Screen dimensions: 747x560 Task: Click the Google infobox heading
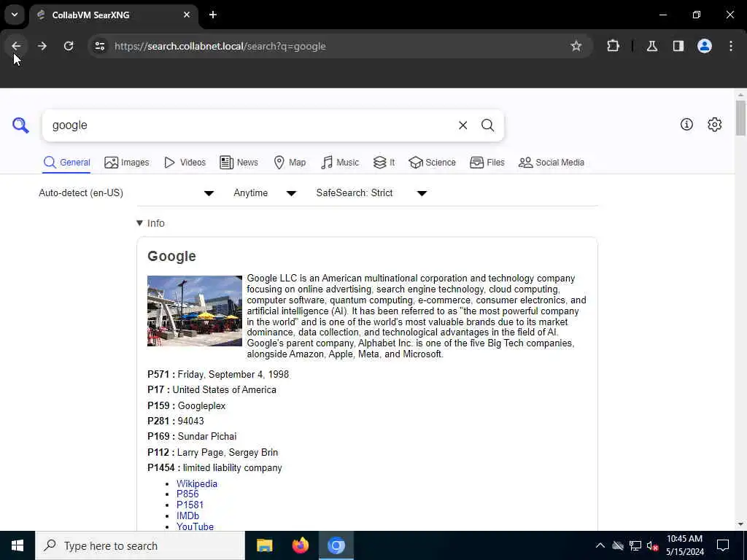171,256
